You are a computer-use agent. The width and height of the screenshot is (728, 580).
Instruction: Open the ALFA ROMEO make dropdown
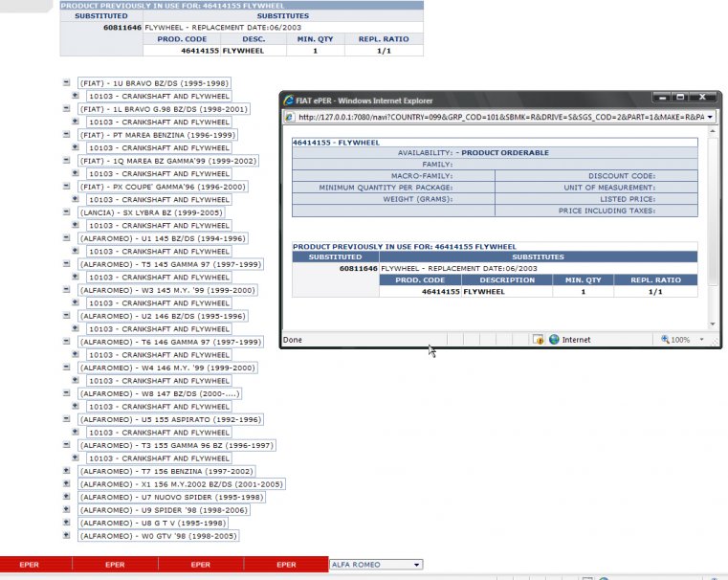tap(415, 565)
